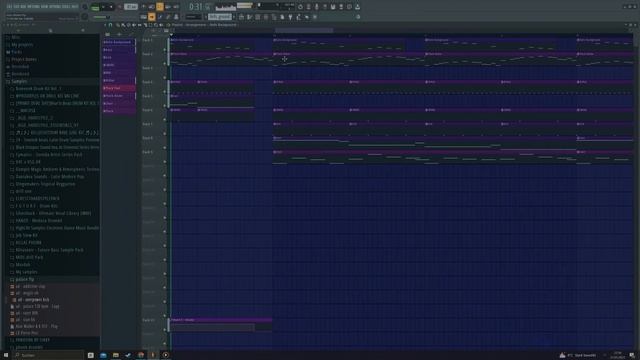Open the Windows Start menu
640x360 pixels.
[6, 355]
